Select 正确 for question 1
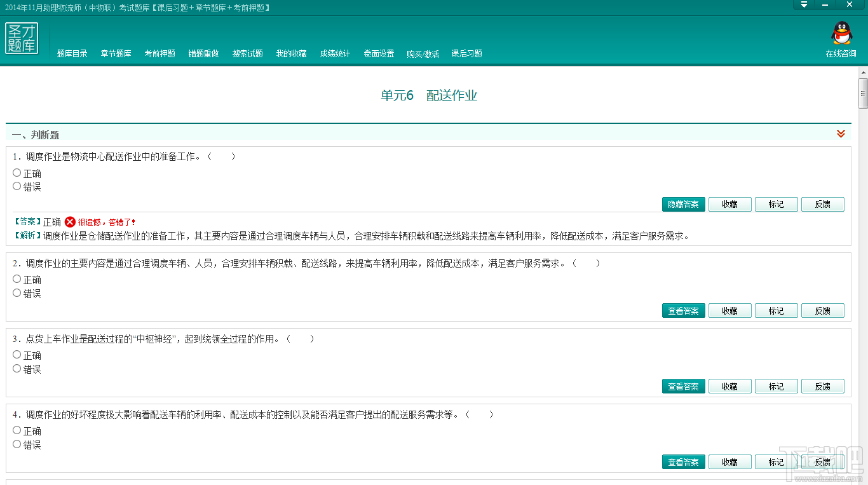The image size is (868, 485). [x=17, y=173]
